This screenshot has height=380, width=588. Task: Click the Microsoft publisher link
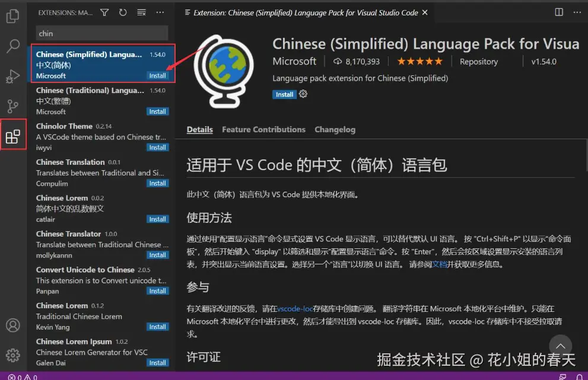point(294,61)
